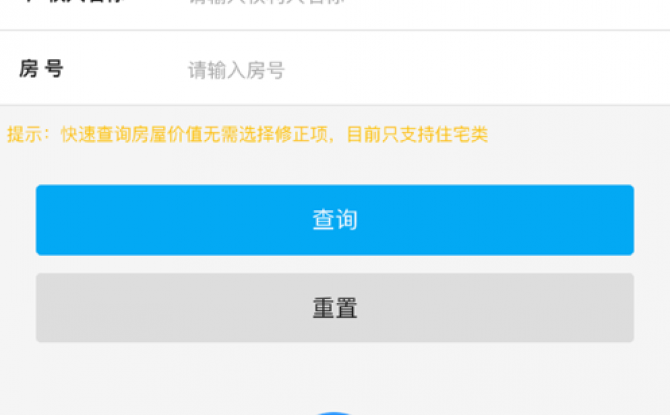The image size is (670, 415).
Task: Tap the 重置 text inside the gray button
Action: pos(335,308)
